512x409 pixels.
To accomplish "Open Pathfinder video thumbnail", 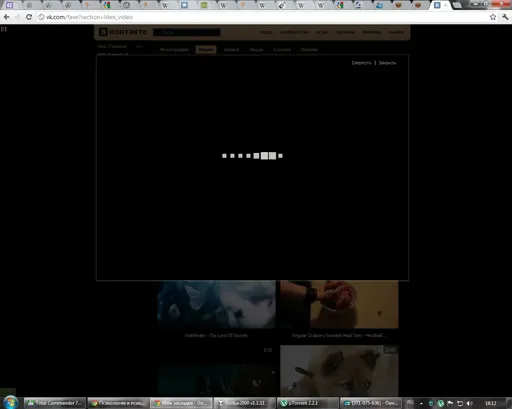I will [x=217, y=304].
